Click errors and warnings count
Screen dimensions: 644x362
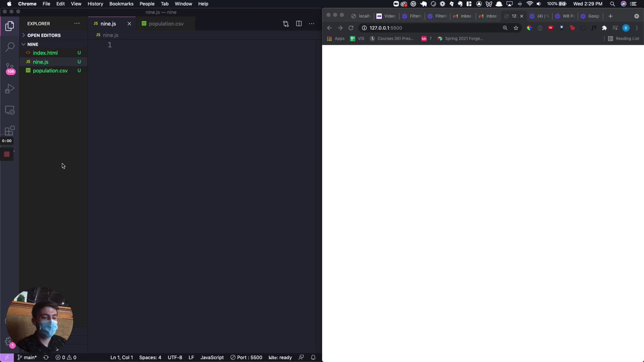(66, 357)
